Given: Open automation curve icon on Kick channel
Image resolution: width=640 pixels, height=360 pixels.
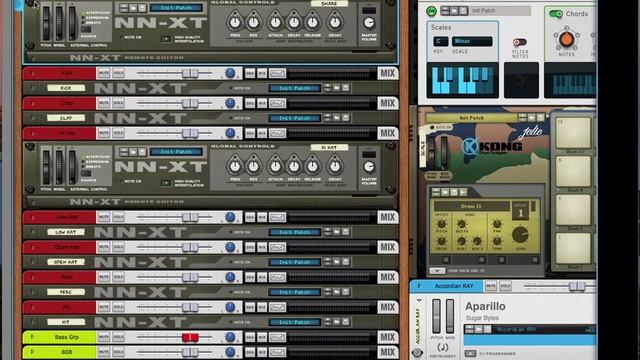Looking at the screenshot, I should [x=277, y=73].
